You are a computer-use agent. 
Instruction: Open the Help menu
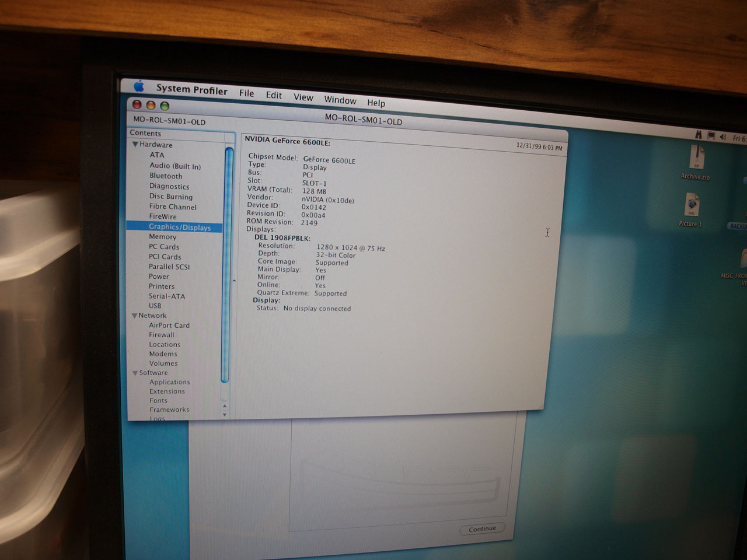pyautogui.click(x=376, y=103)
